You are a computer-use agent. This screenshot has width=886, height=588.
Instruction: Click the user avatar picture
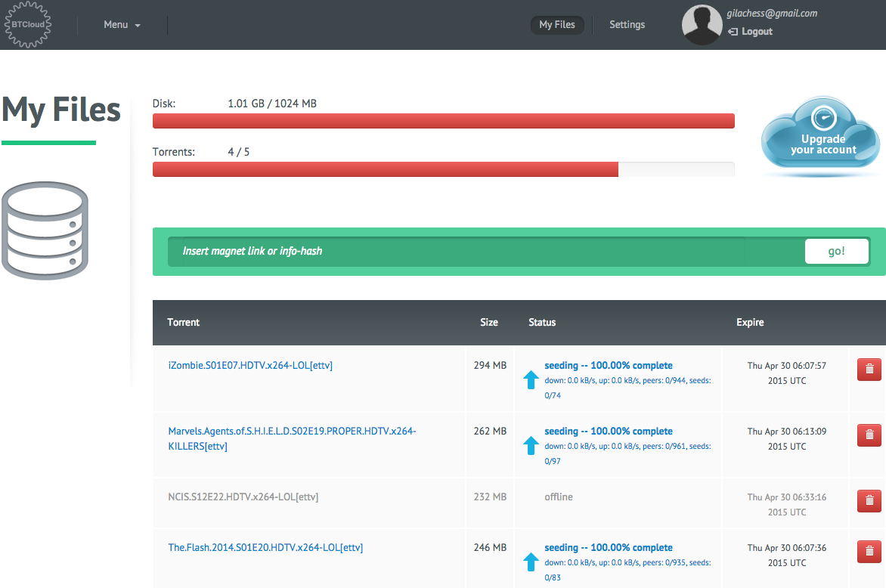[702, 25]
